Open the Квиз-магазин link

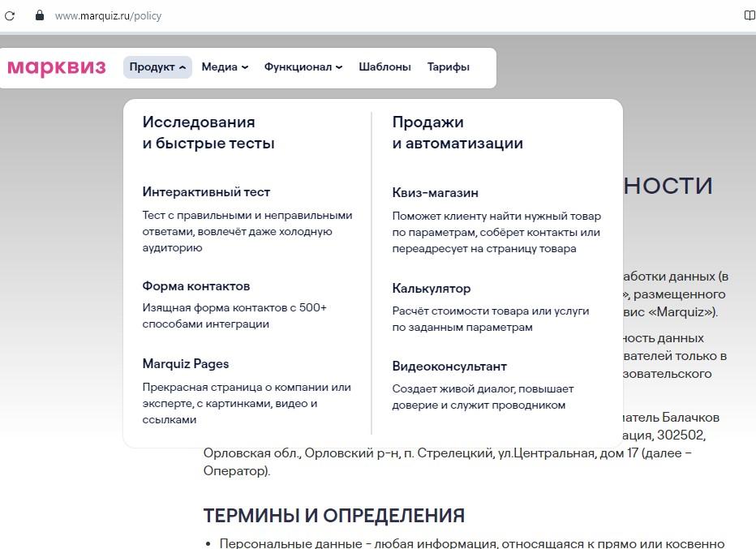click(435, 193)
